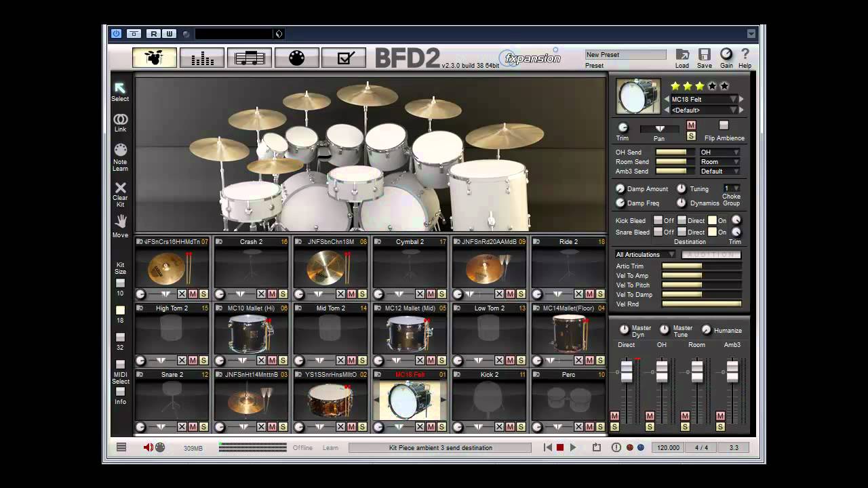Set Snare Bleed to Direct
The image size is (868, 488).
(x=682, y=232)
